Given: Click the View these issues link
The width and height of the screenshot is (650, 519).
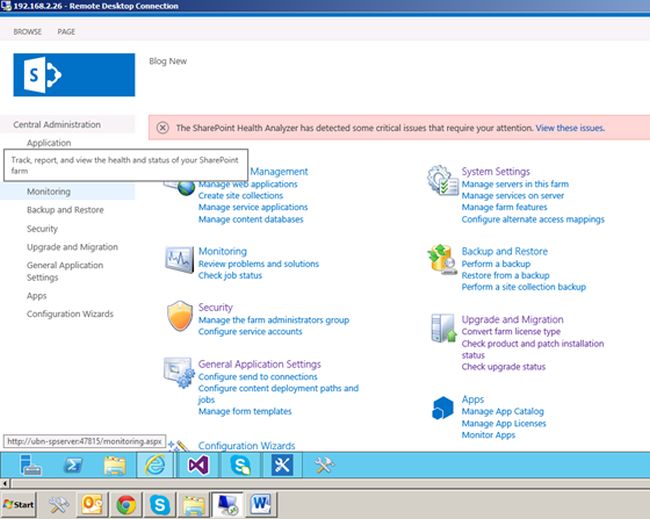Looking at the screenshot, I should click(x=570, y=128).
